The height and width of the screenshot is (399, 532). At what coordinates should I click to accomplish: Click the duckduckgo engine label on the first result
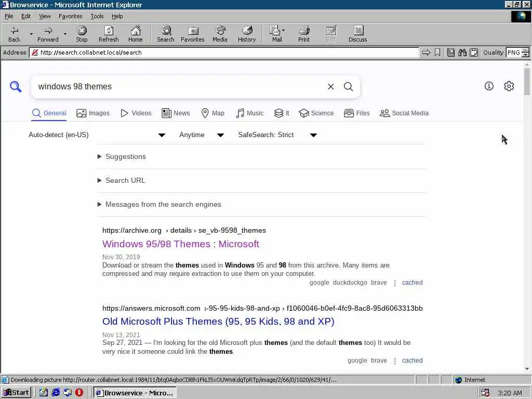click(x=350, y=282)
